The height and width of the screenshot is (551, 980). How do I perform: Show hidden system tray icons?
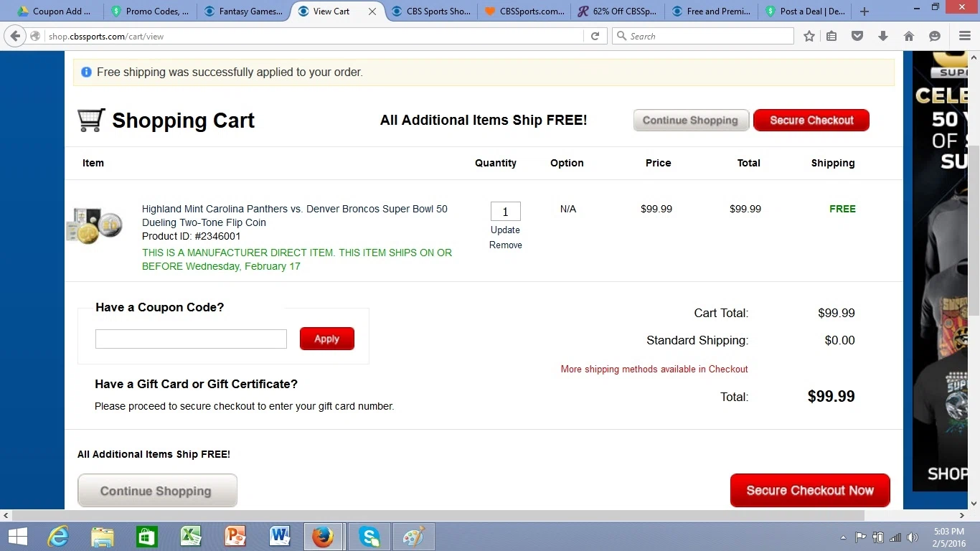pyautogui.click(x=843, y=537)
